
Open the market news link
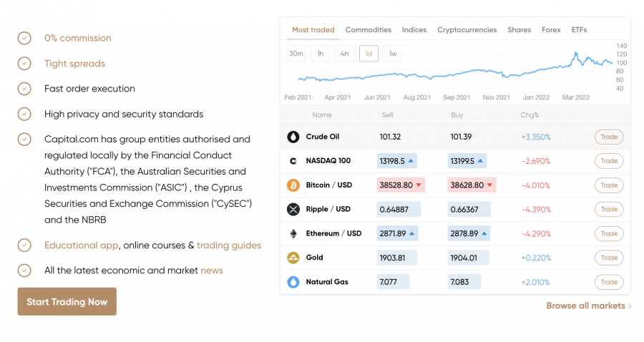point(212,270)
